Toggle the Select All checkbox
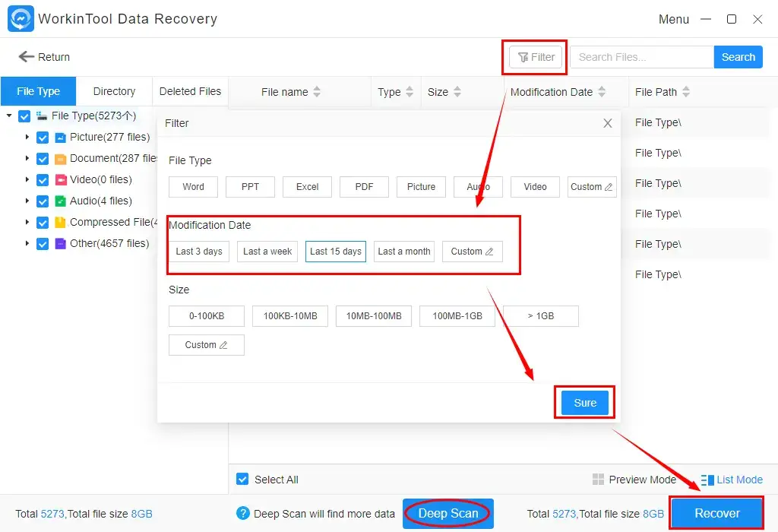 coord(242,479)
